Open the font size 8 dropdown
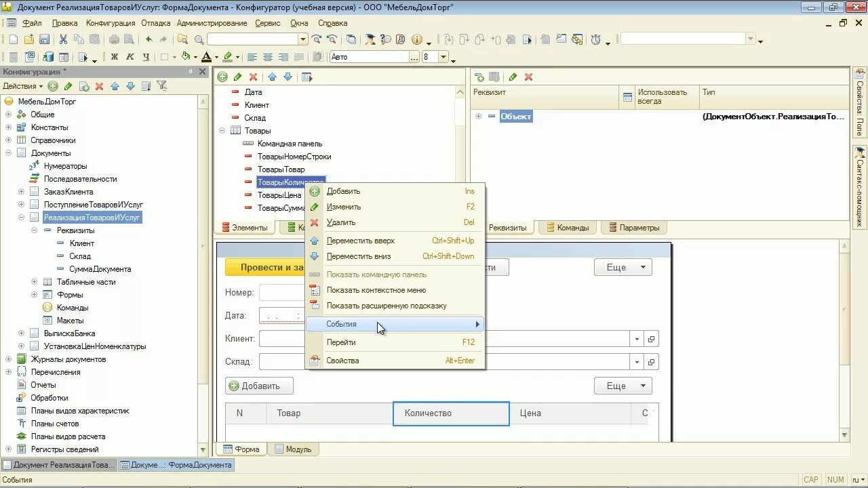 pos(443,57)
